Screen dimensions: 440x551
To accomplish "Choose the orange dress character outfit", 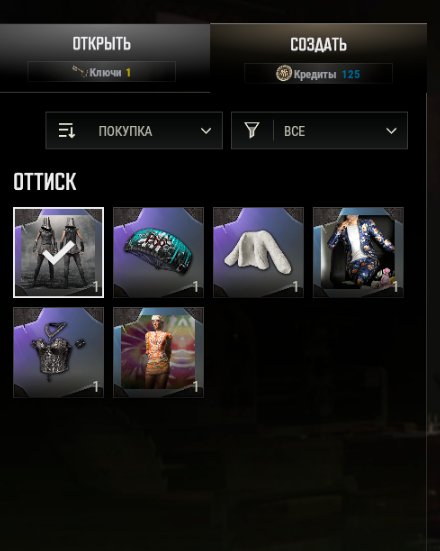I will click(x=158, y=352).
